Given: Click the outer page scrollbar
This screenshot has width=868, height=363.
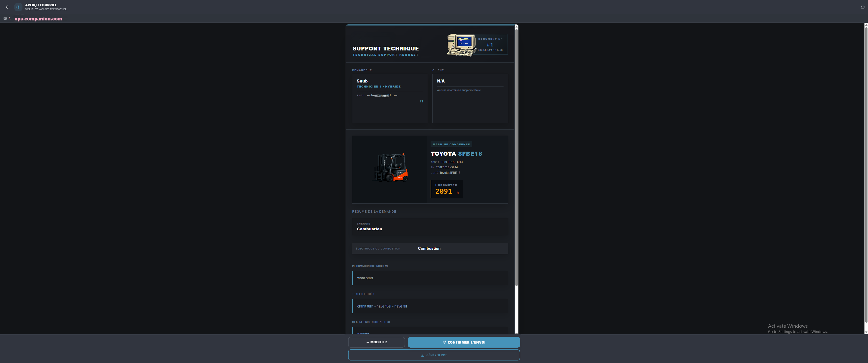Looking at the screenshot, I should pos(866,175).
